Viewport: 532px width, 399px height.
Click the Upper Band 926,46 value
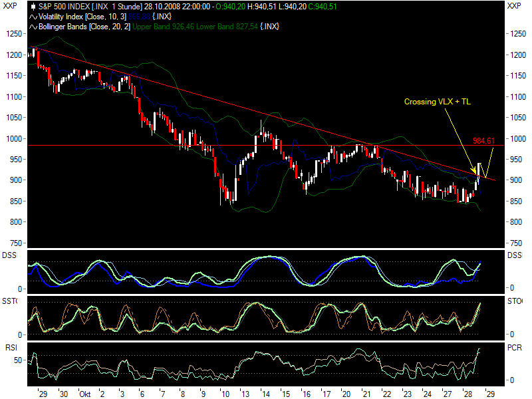point(163,27)
